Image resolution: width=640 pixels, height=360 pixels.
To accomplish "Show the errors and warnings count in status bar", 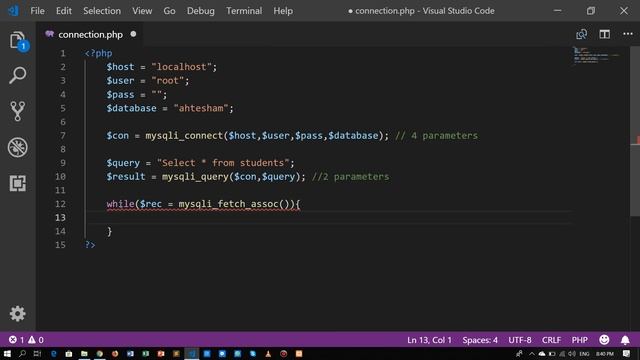I will point(27,340).
